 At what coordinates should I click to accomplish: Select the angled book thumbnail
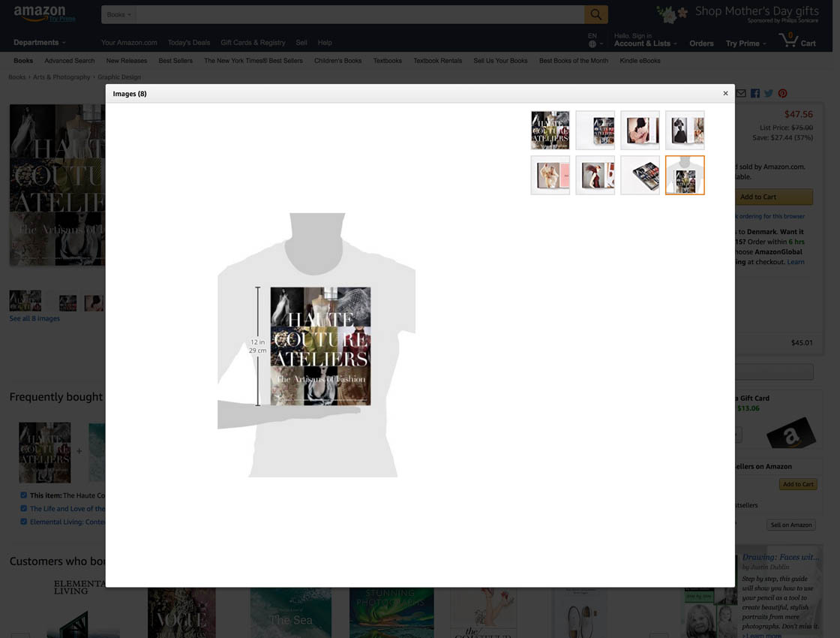click(x=640, y=175)
